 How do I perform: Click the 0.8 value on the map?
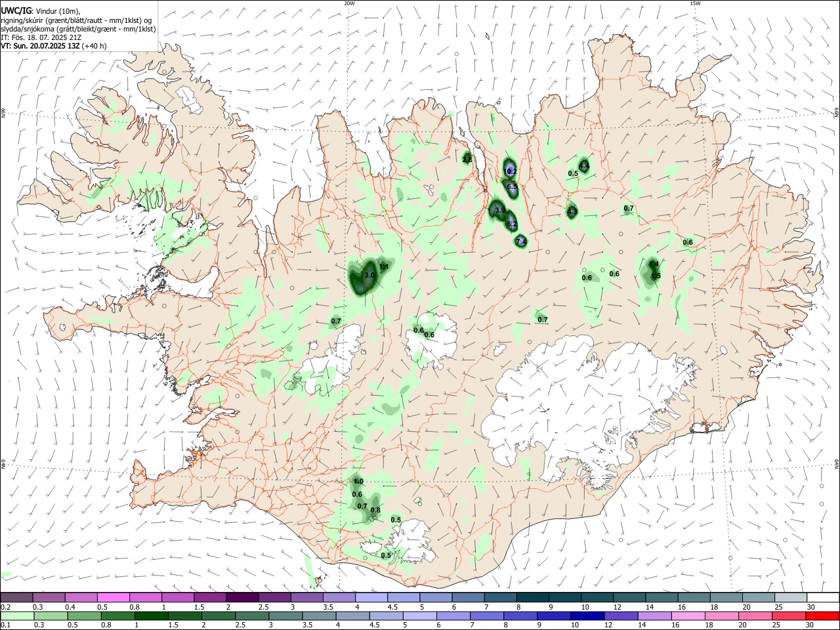tap(375, 511)
